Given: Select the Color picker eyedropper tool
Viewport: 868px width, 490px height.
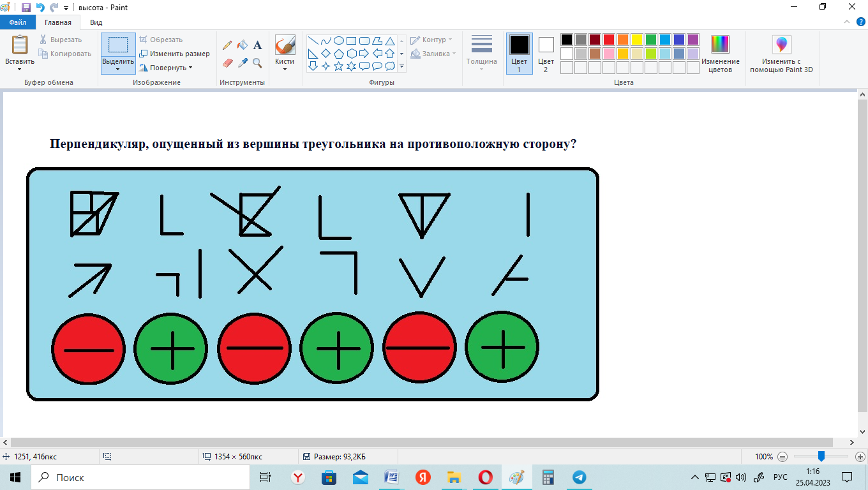Looking at the screenshot, I should pos(243,63).
